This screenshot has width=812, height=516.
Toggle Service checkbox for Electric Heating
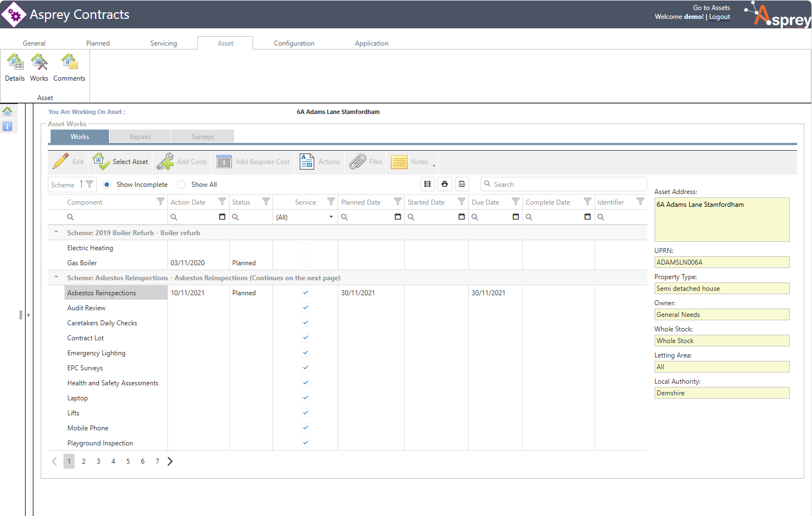[x=305, y=247]
